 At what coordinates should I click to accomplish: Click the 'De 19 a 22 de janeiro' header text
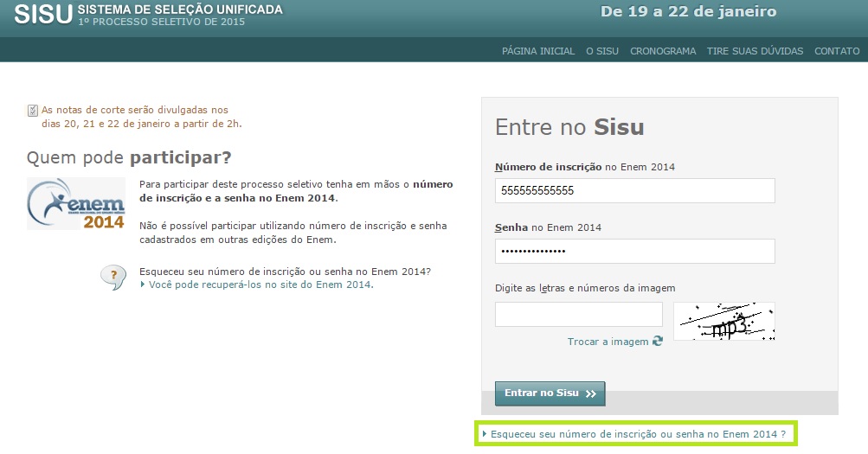click(688, 11)
